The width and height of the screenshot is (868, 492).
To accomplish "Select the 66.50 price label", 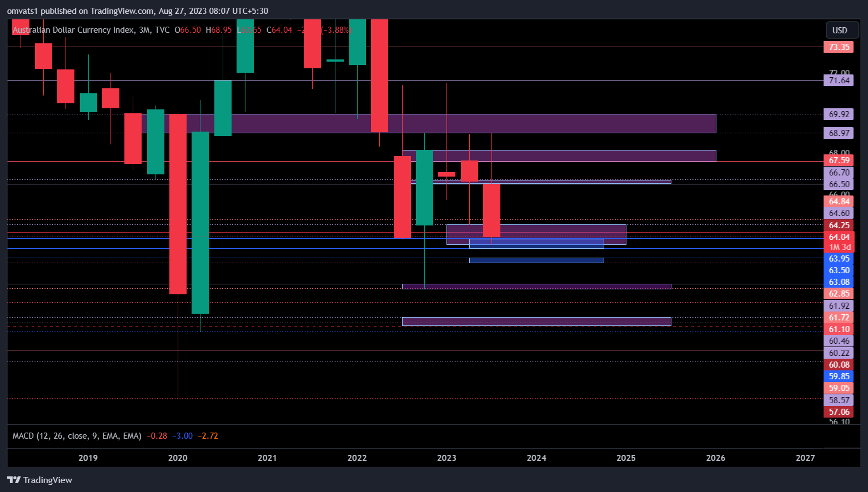I will tap(839, 184).
